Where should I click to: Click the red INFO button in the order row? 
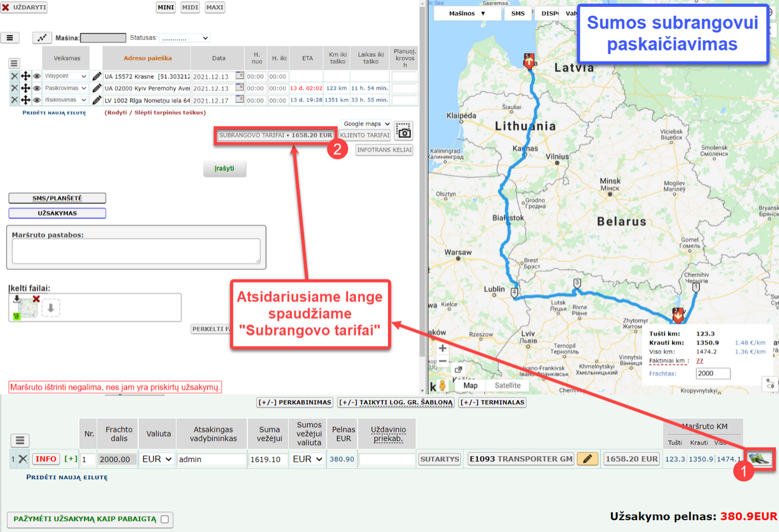46,459
